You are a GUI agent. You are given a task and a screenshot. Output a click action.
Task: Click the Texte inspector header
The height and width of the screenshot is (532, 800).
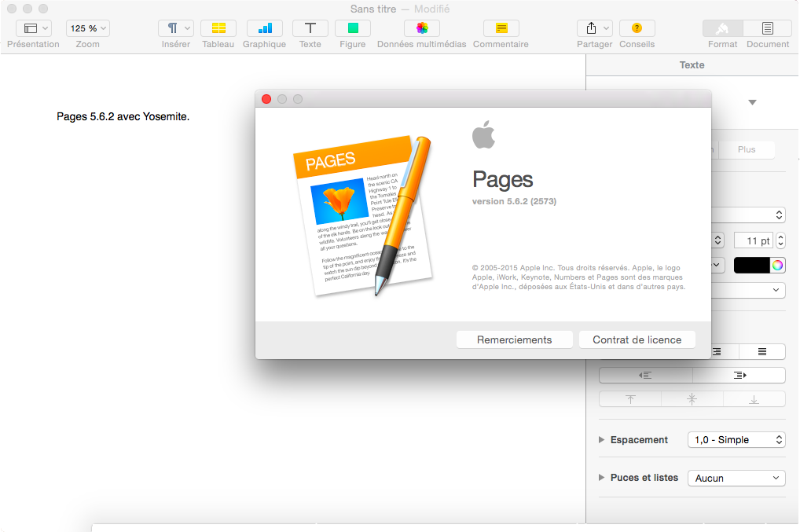pos(692,65)
